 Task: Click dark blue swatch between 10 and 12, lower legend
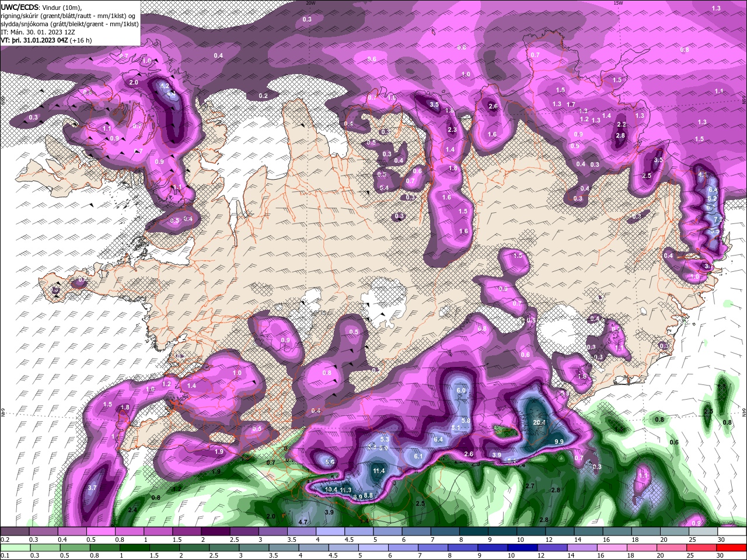pyautogui.click(x=521, y=548)
